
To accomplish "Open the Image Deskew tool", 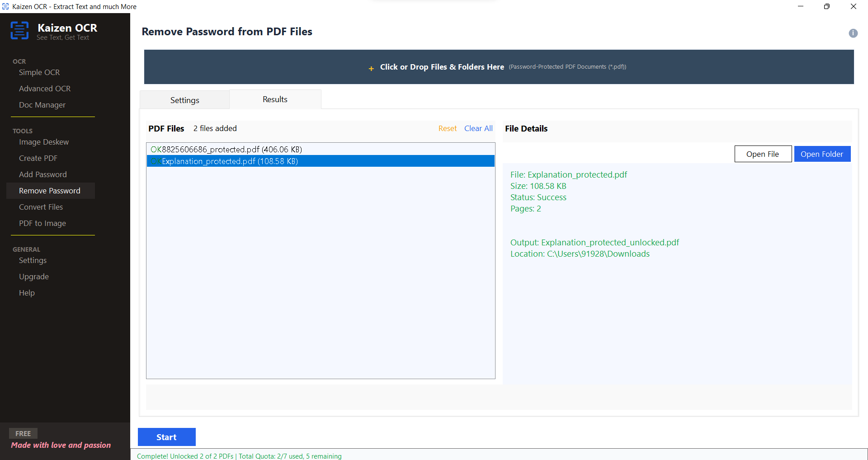I will (x=44, y=141).
